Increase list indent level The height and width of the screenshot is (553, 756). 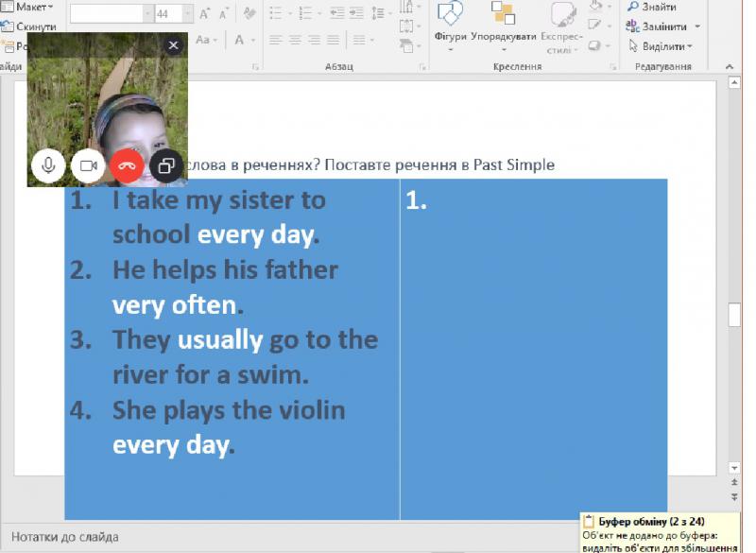tap(356, 13)
